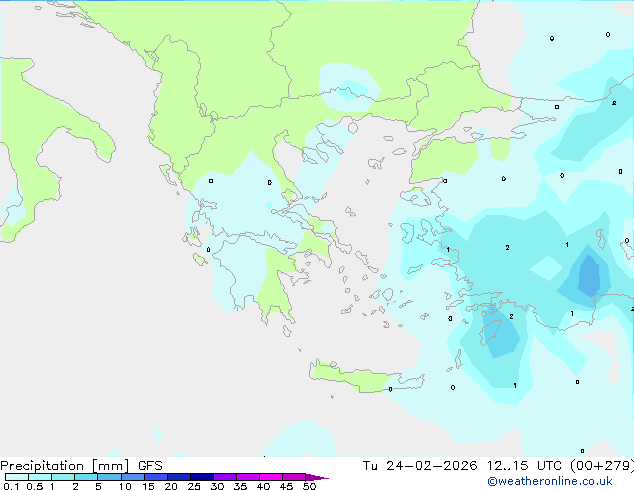Click the 35–40 mm legend swatch
Image resolution: width=634 pixels, height=490 pixels.
tap(247, 477)
